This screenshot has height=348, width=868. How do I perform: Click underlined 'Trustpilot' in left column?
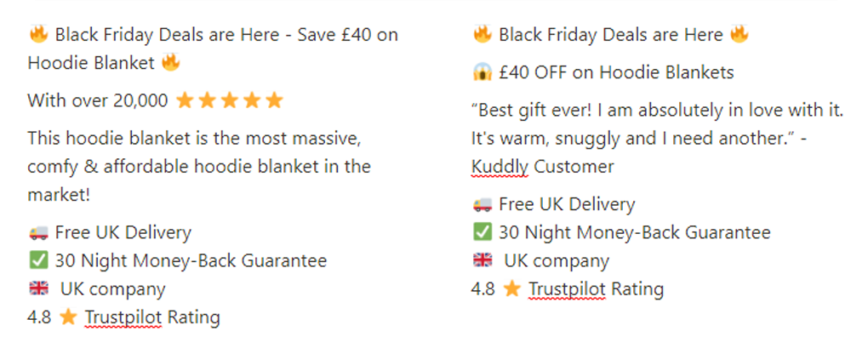(123, 317)
